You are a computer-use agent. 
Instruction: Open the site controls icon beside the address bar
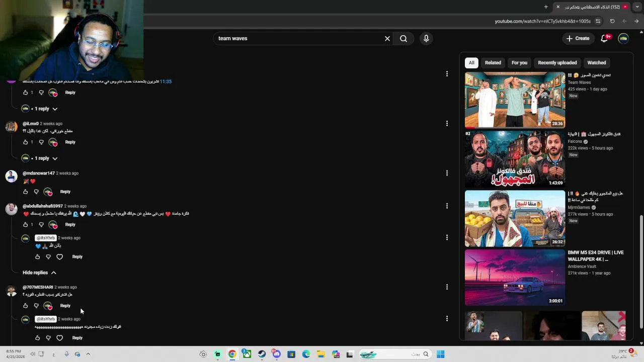point(598,21)
